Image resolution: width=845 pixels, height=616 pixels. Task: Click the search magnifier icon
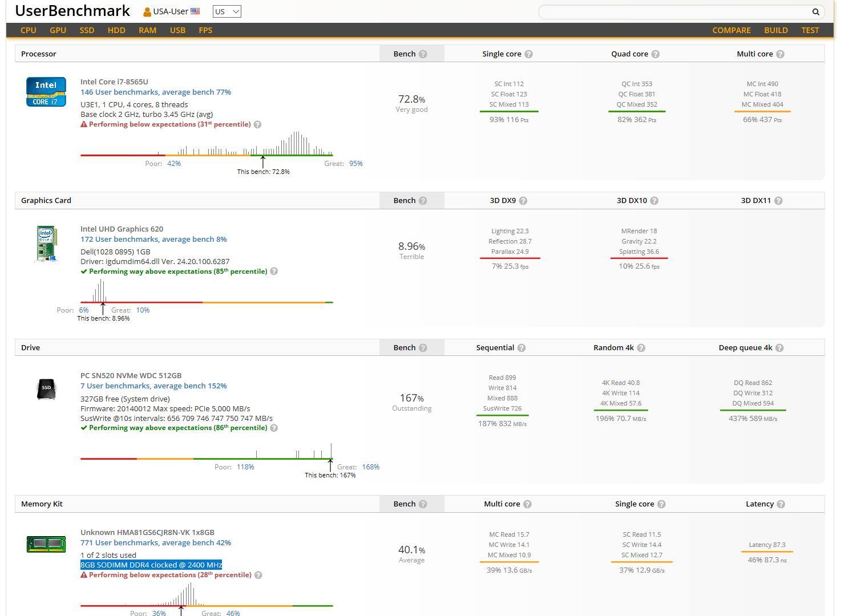coord(815,11)
